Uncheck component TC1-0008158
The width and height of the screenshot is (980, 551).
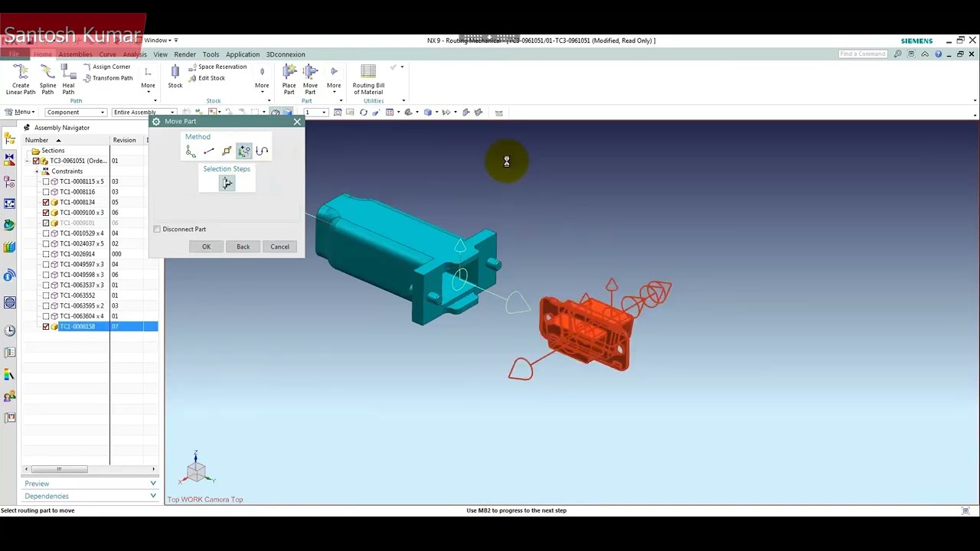pos(46,327)
